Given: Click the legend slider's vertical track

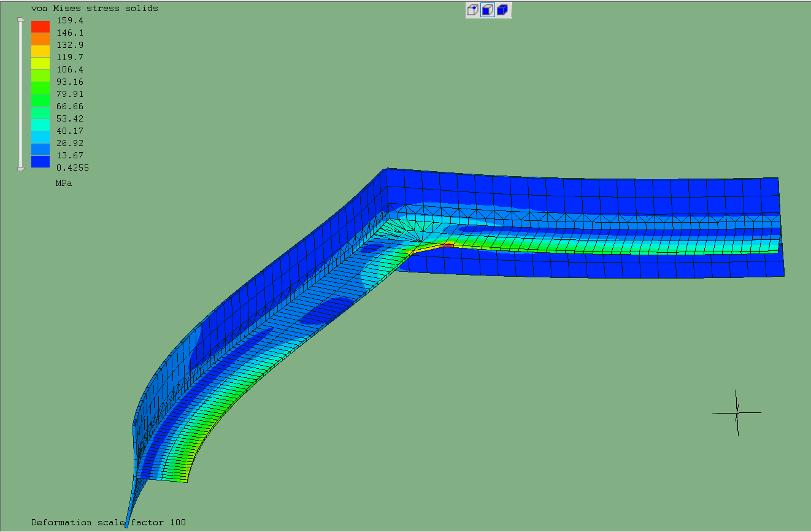Looking at the screenshot, I should coord(20,94).
